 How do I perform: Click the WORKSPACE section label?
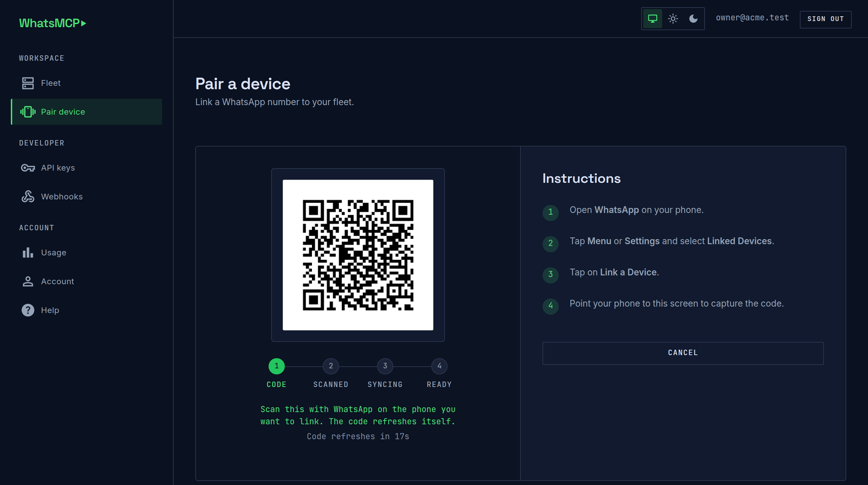(x=42, y=58)
